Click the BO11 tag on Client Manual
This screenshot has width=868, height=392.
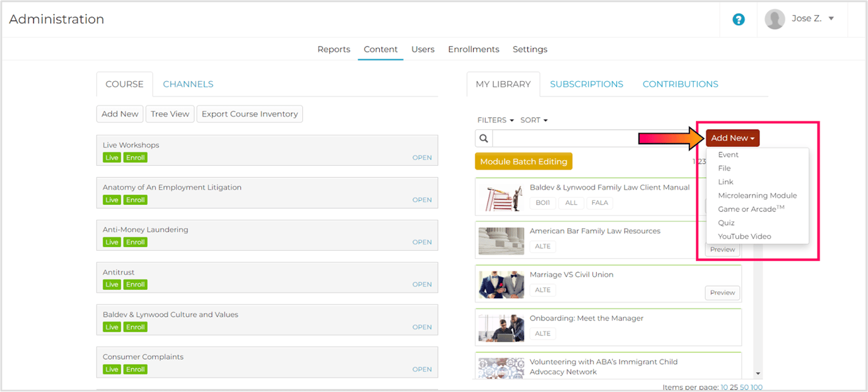point(542,203)
